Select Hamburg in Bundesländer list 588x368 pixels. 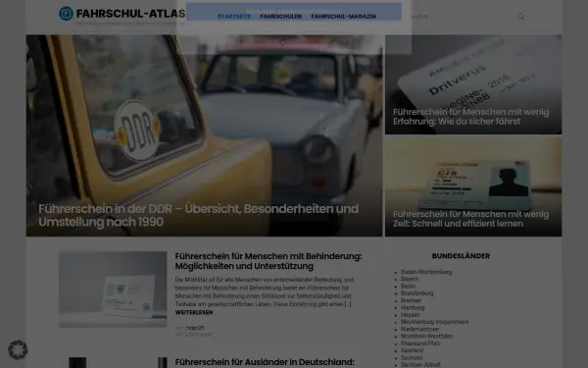pyautogui.click(x=413, y=307)
